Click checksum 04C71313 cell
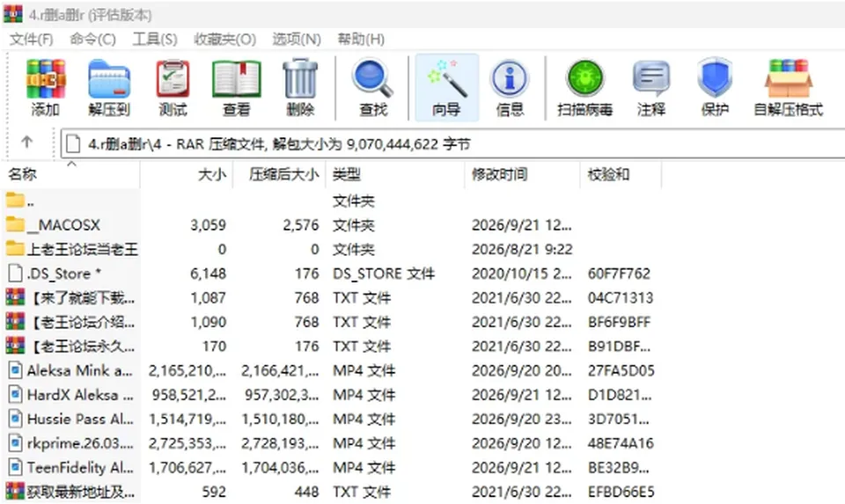 (x=621, y=298)
